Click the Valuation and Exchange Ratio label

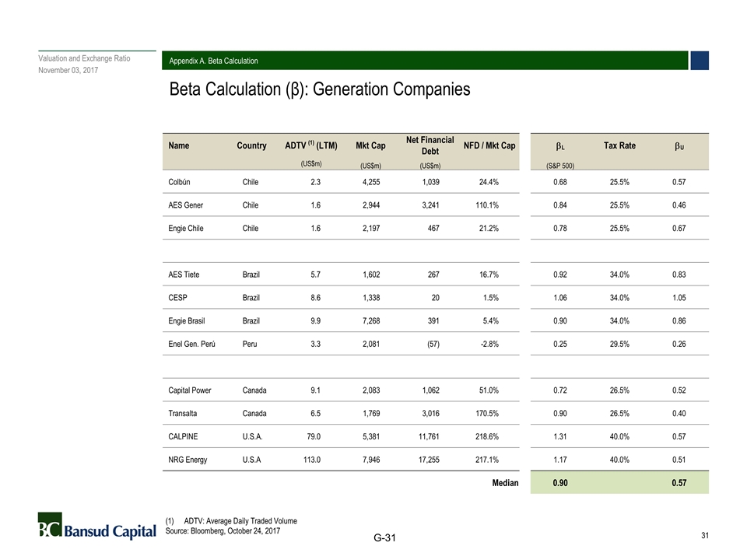tap(84, 58)
